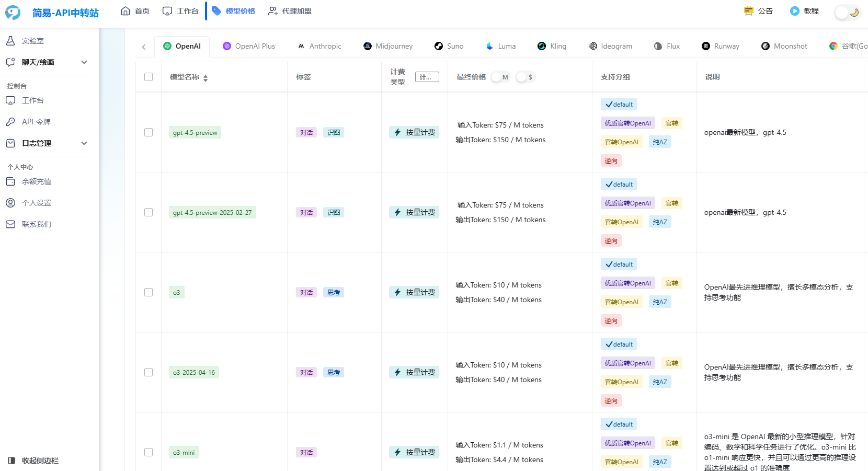Toggle the M price unit switch
Image resolution: width=868 pixels, height=471 pixels.
pyautogui.click(x=500, y=77)
